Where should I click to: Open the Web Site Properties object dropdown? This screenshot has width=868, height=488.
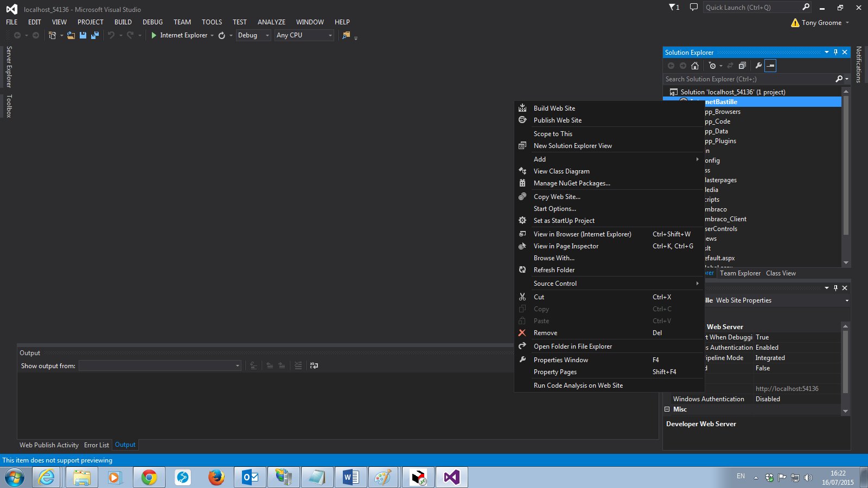[847, 300]
